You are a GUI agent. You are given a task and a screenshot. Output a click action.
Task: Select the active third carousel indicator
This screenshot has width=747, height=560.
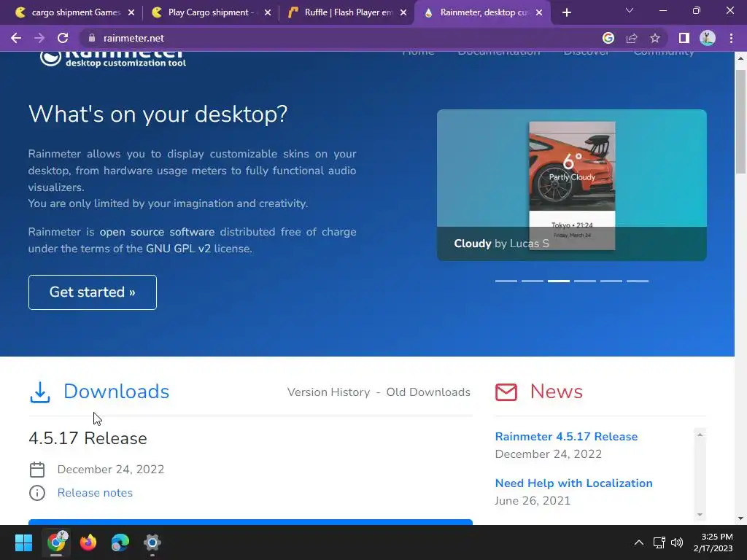click(x=558, y=281)
